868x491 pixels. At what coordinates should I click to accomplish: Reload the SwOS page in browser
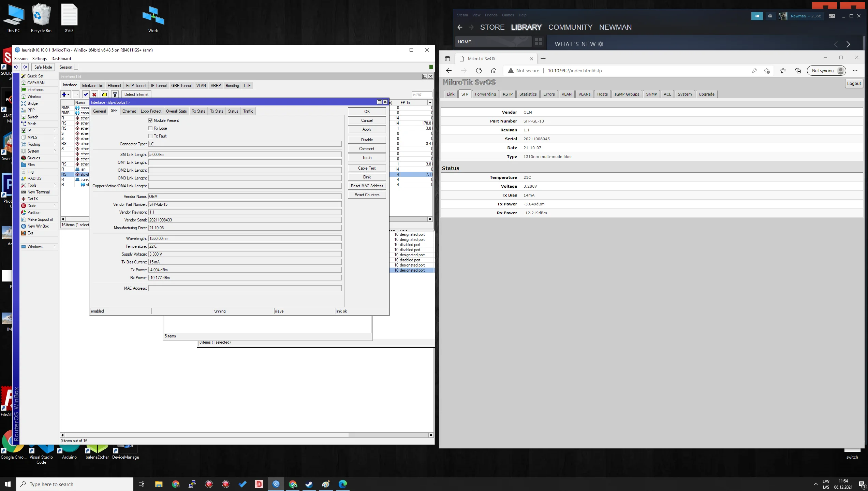(479, 71)
